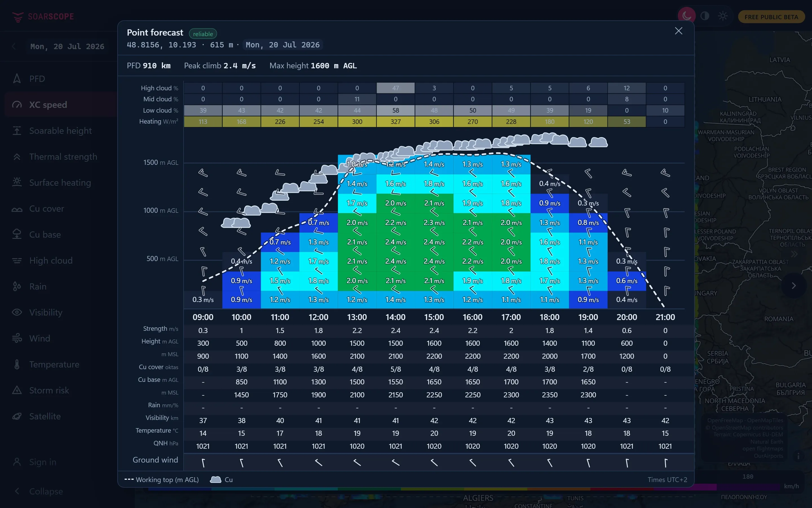The image size is (812, 508).
Task: Open sidebar date picker Mon, 20 Jul 2026
Action: (67, 46)
